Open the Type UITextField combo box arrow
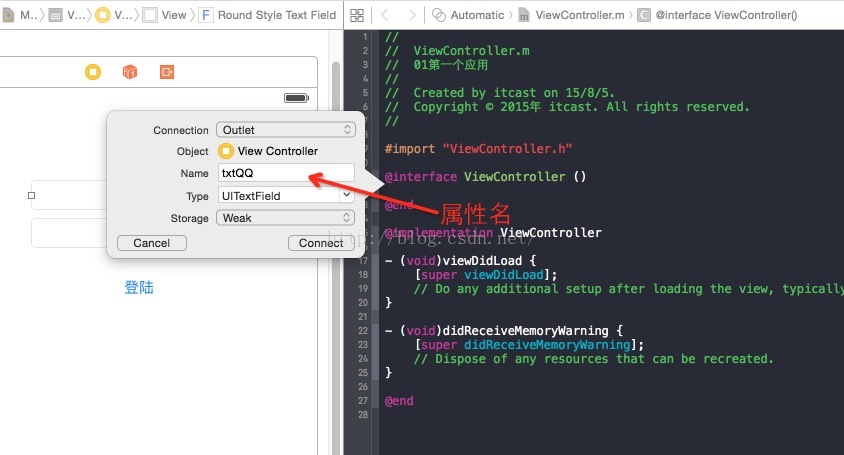844x455 pixels. point(347,195)
